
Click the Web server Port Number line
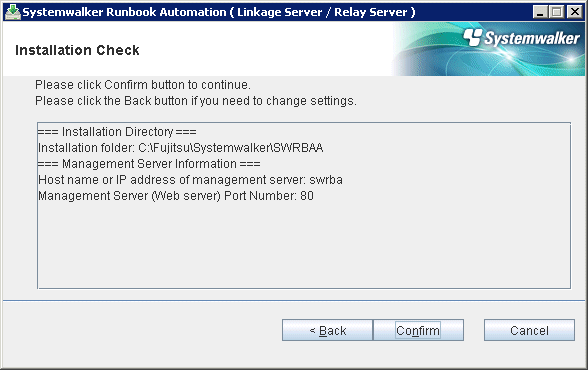tap(176, 196)
